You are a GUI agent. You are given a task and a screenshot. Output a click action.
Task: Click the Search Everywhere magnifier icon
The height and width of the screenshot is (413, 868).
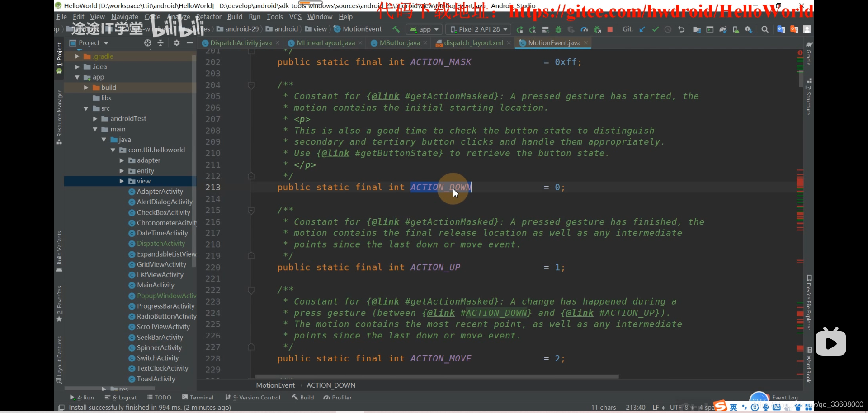tap(765, 29)
